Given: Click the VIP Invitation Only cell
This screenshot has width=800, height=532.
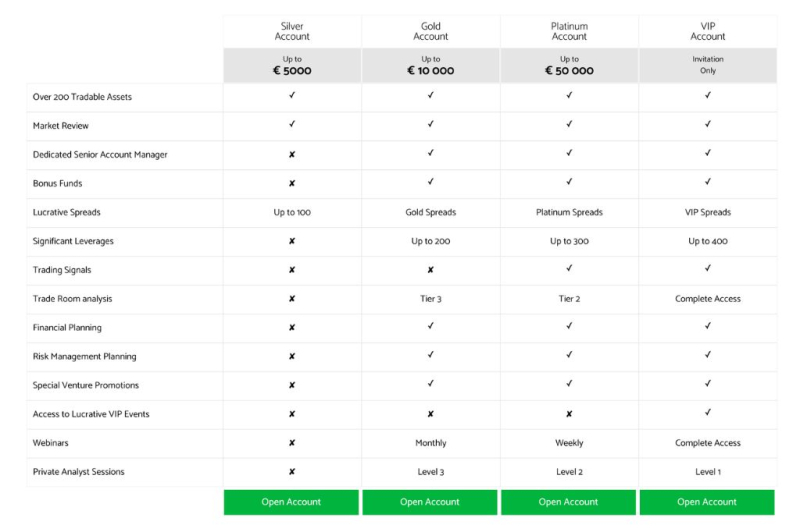Looking at the screenshot, I should point(708,65).
